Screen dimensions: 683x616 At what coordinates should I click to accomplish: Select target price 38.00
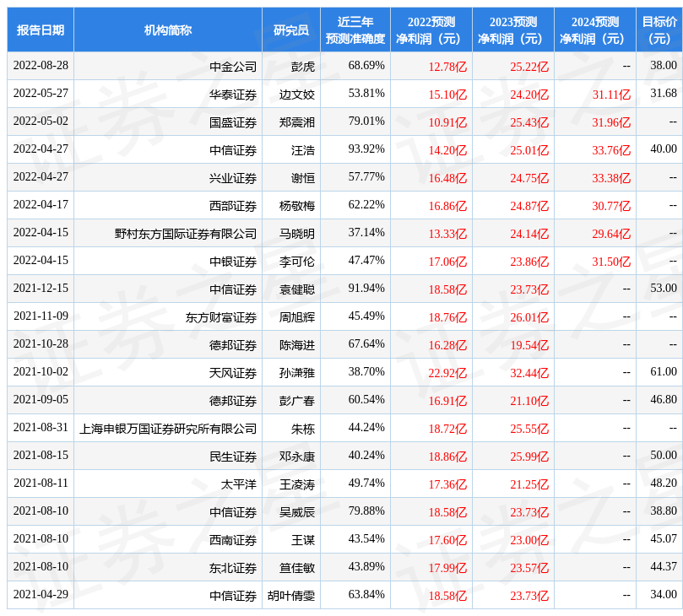pyautogui.click(x=664, y=66)
